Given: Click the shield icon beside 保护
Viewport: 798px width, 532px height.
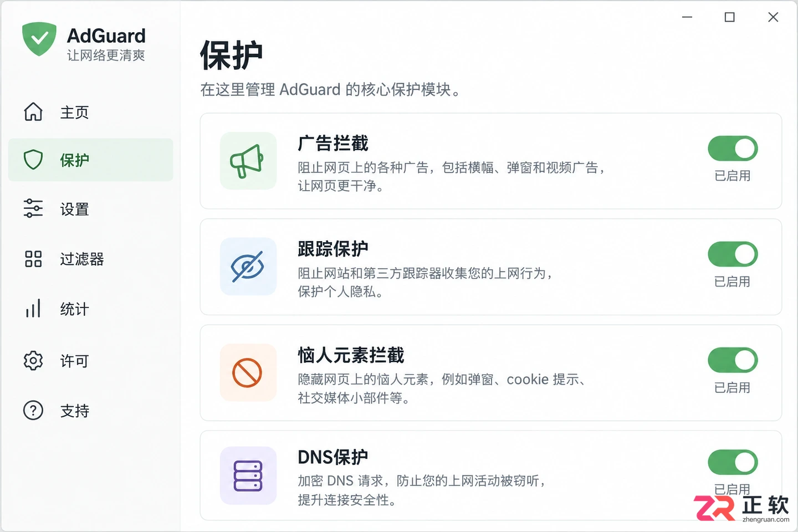Looking at the screenshot, I should point(33,160).
